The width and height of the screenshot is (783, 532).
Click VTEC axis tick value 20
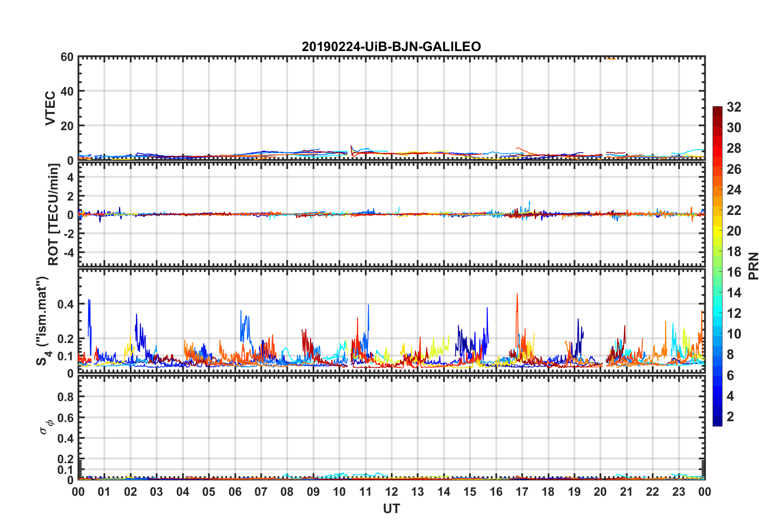67,126
